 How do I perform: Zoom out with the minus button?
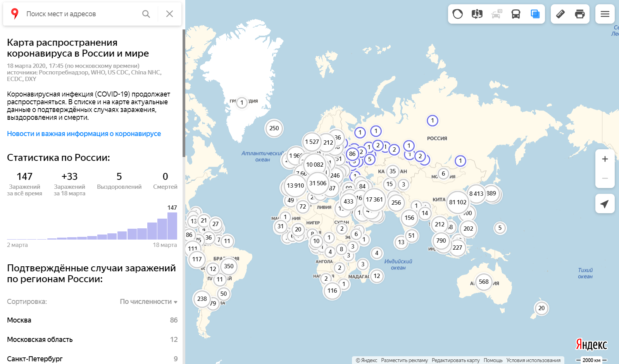point(605,178)
